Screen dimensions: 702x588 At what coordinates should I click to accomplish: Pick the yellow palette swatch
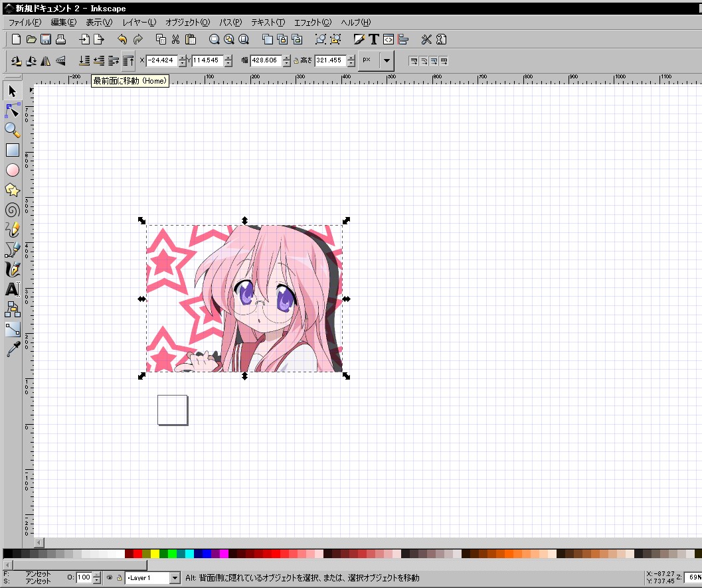click(155, 553)
